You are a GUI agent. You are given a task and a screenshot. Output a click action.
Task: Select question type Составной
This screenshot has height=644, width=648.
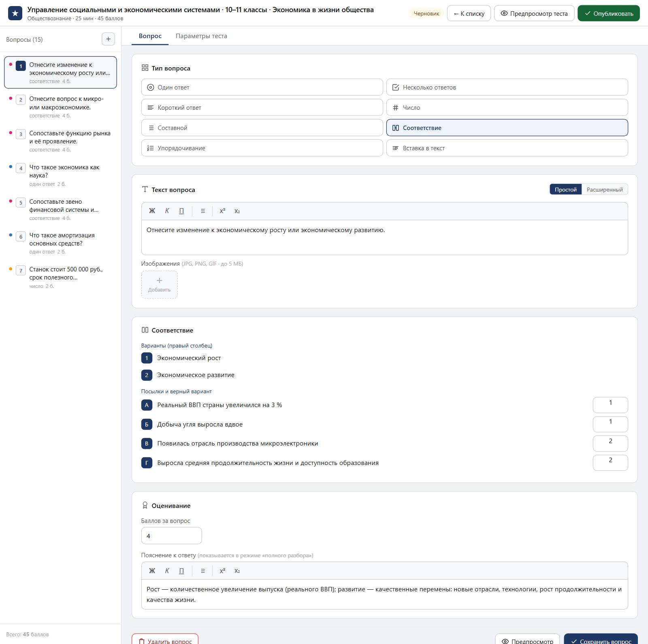click(262, 128)
